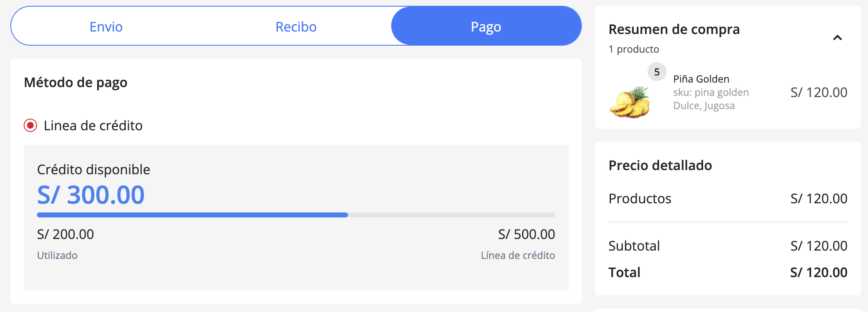The height and width of the screenshot is (312, 868).
Task: Click the credit usage progress bar
Action: (x=296, y=215)
